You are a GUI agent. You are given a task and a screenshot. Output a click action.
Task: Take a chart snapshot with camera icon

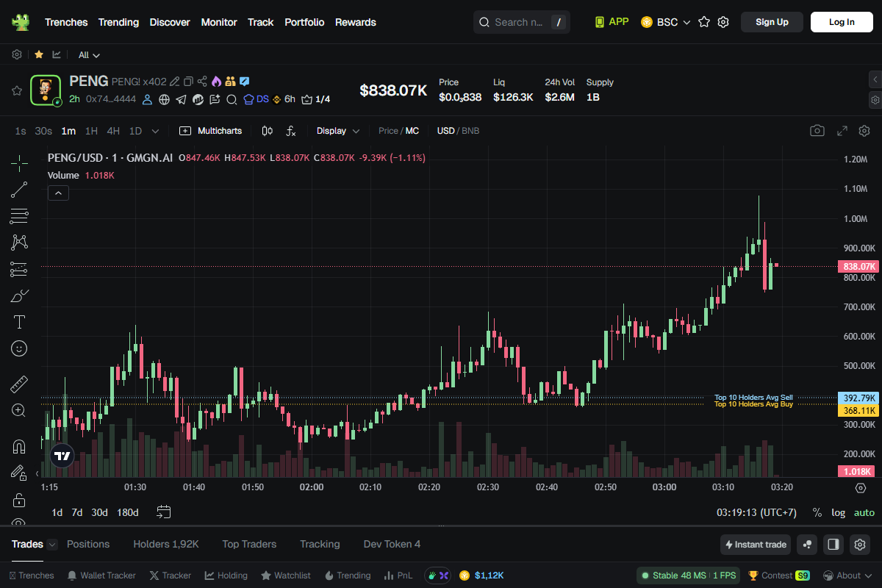coord(817,131)
